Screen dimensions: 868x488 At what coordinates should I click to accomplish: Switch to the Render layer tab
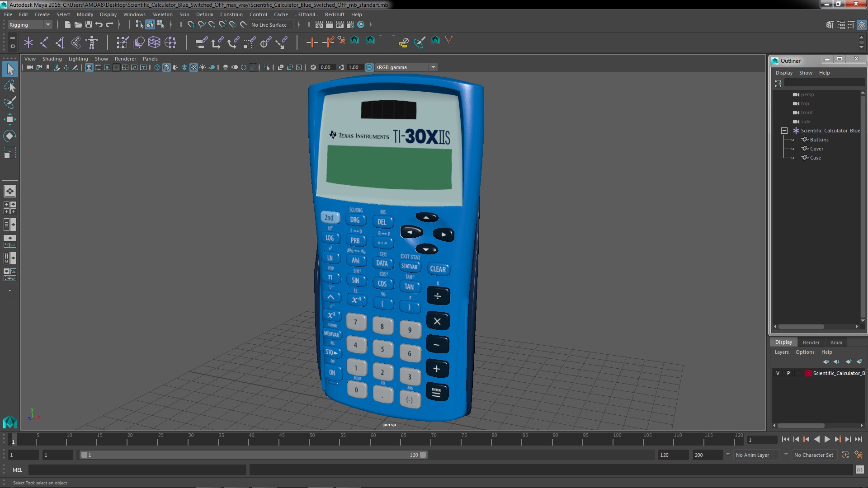[x=811, y=343]
